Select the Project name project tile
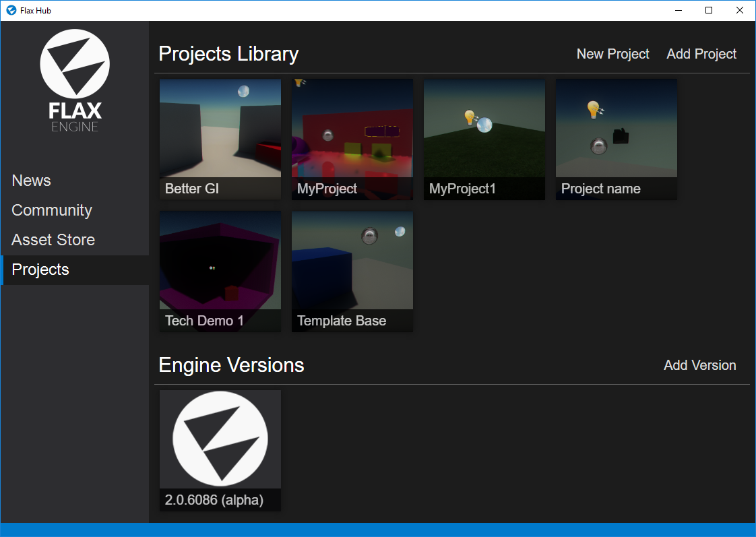The image size is (756, 537). click(x=616, y=128)
